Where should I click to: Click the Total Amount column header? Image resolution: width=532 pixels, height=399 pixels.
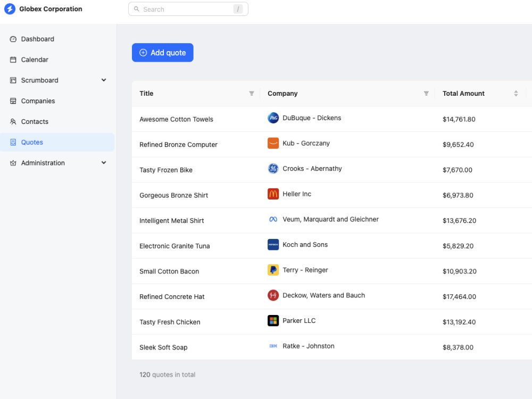point(480,94)
